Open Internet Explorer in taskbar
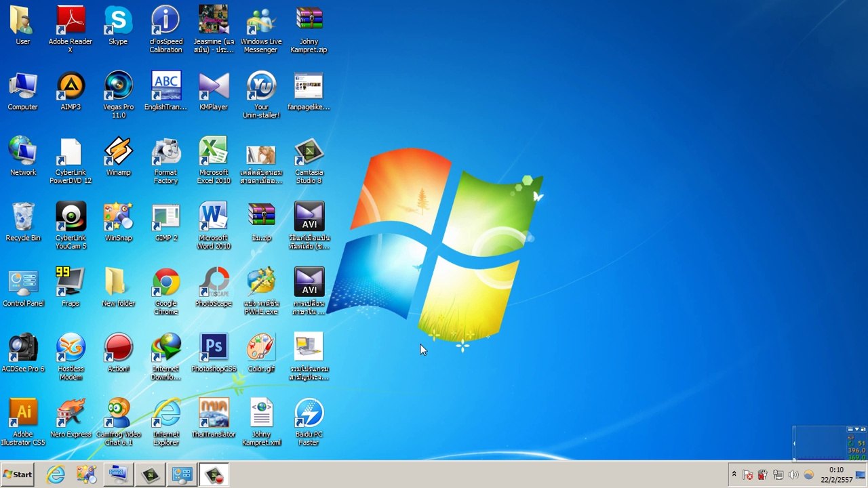 55,474
